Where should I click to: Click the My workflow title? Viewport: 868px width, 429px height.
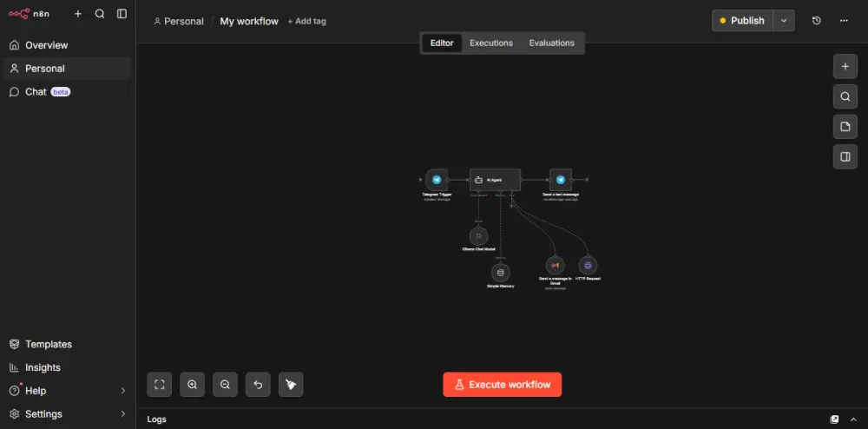pos(249,21)
